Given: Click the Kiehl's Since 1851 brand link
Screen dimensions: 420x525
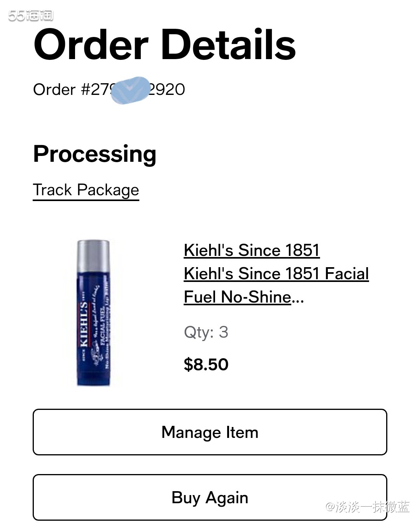Looking at the screenshot, I should (252, 250).
